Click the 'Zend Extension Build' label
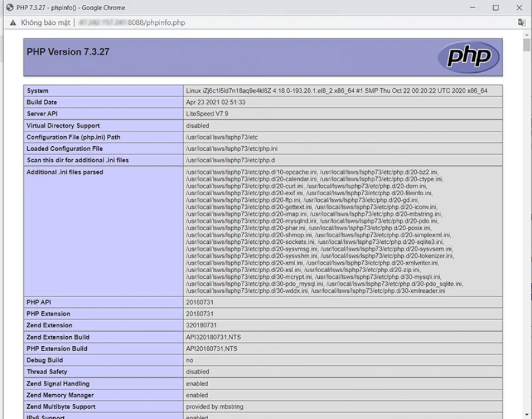 click(x=58, y=337)
